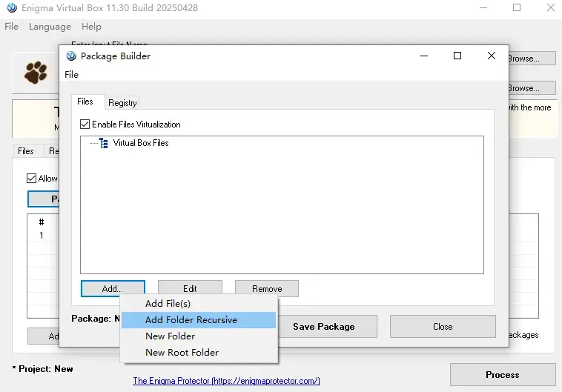Click the paw print logo image
562x392 pixels.
click(36, 73)
